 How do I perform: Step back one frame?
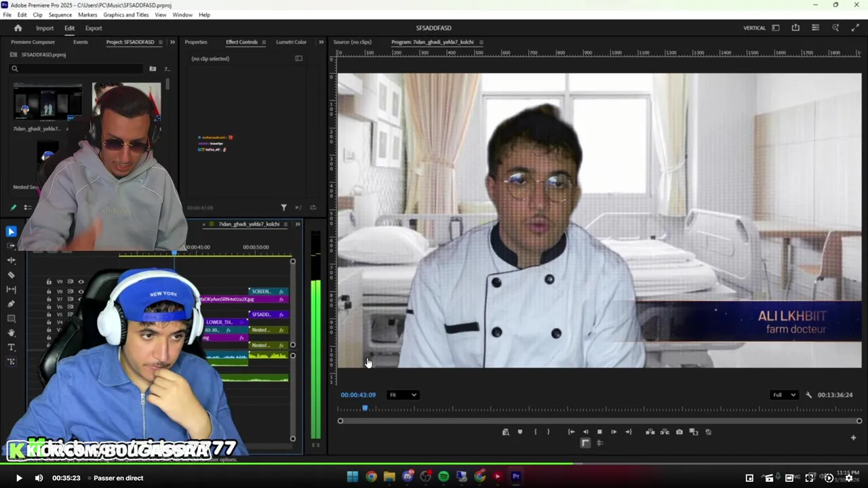point(586,432)
